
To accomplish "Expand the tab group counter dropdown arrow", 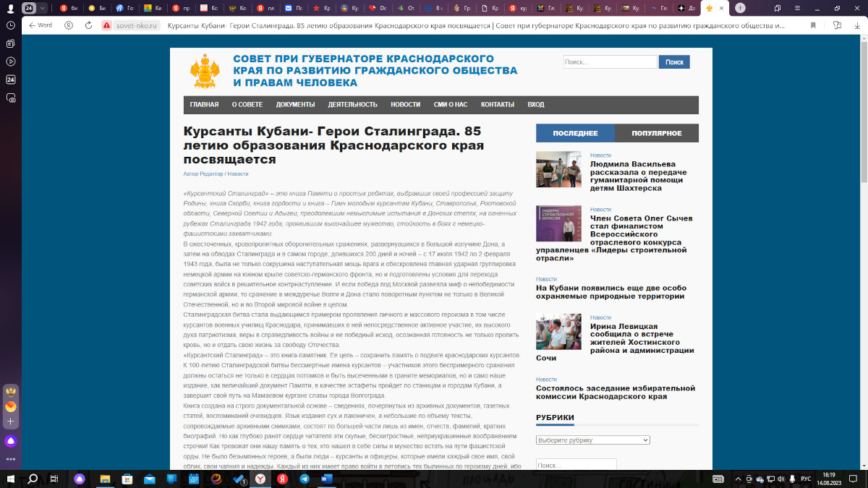I will [x=42, y=8].
